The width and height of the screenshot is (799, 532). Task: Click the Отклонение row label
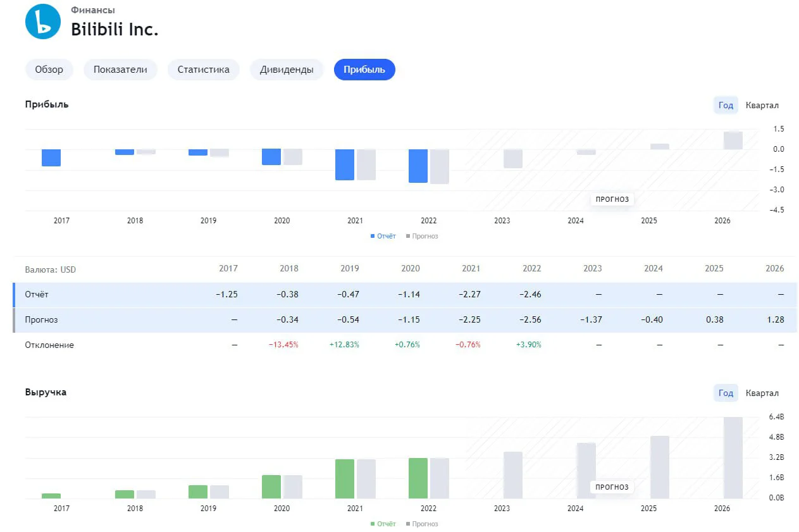point(49,345)
